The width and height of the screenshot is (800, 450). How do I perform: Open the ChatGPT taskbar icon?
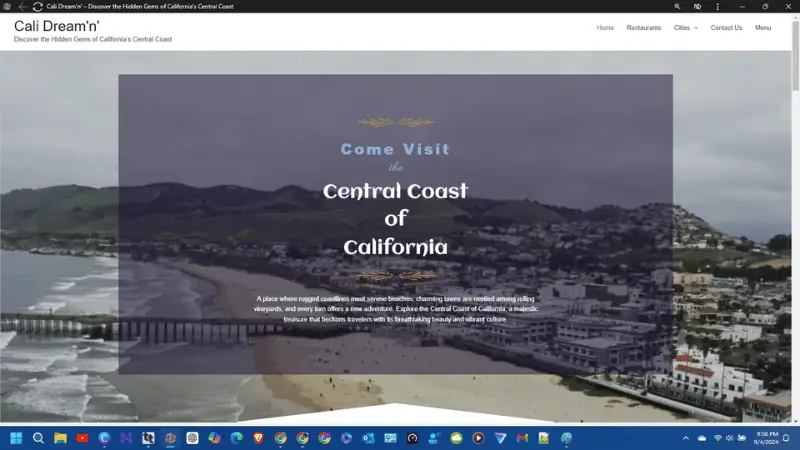tap(192, 438)
